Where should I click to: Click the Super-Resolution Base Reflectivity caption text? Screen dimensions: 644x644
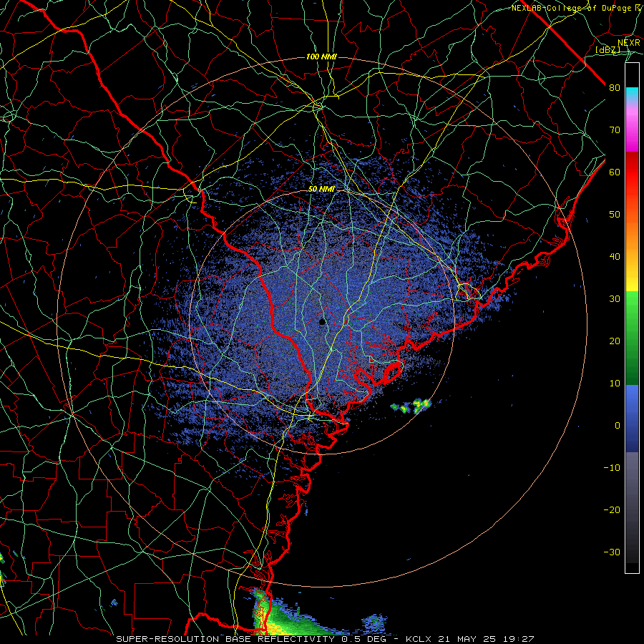[x=254, y=639]
